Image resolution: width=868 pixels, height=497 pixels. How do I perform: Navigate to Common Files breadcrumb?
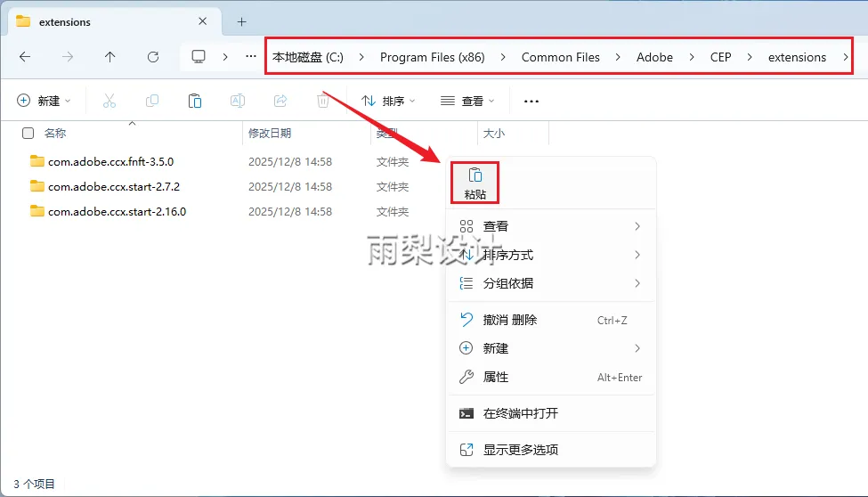(561, 57)
